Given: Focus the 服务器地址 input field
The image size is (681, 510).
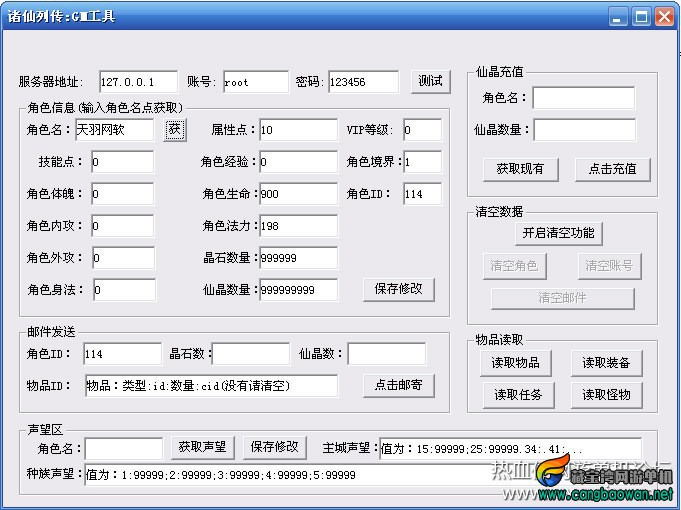Looking at the screenshot, I should [138, 82].
